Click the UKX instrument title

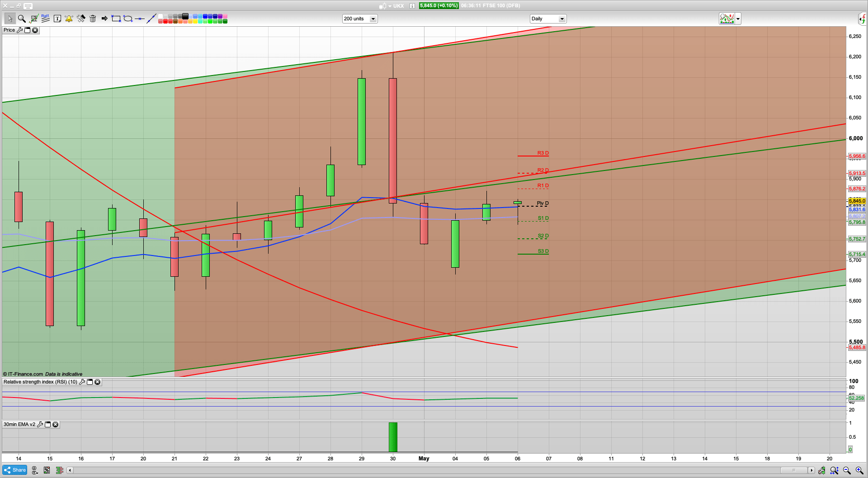[398, 6]
